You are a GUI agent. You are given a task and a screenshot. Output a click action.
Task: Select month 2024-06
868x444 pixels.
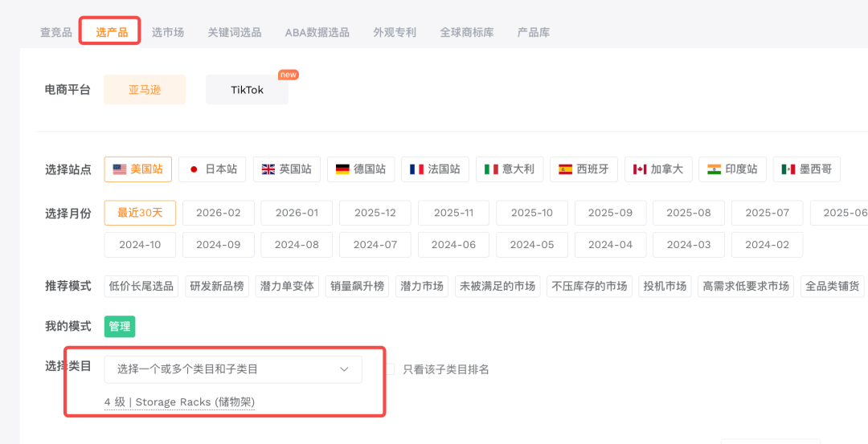point(454,245)
